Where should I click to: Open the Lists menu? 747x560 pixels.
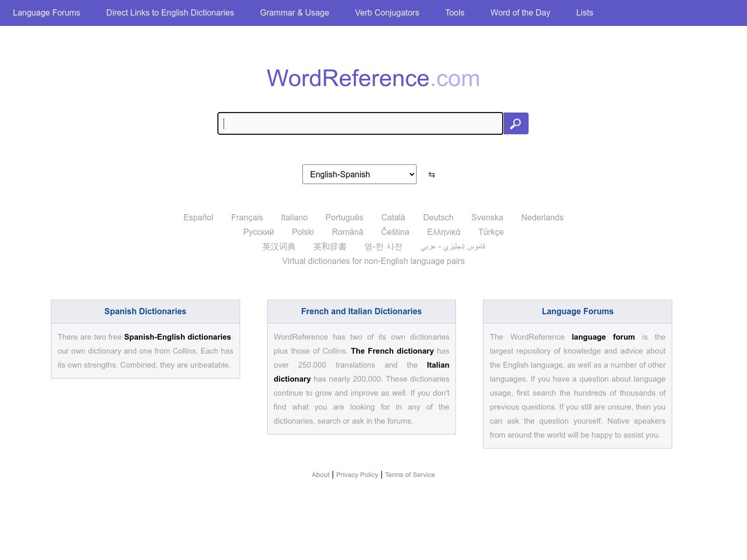click(585, 12)
